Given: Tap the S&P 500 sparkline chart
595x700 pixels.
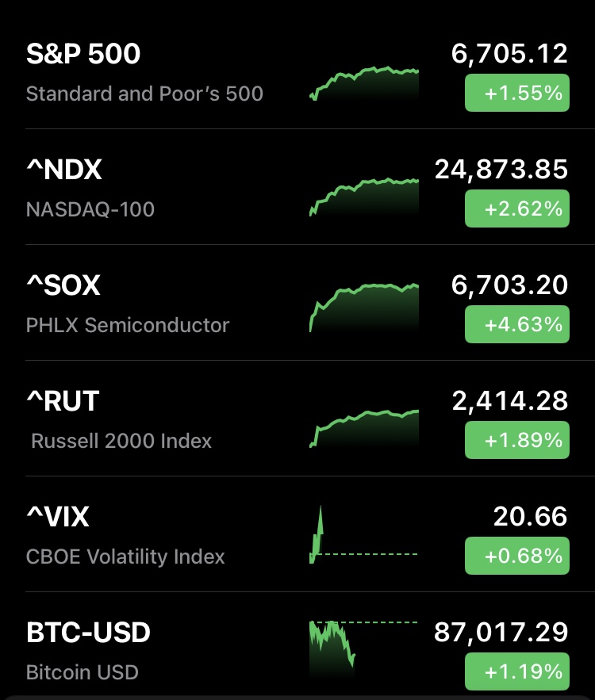Looking at the screenshot, I should coord(364,83).
